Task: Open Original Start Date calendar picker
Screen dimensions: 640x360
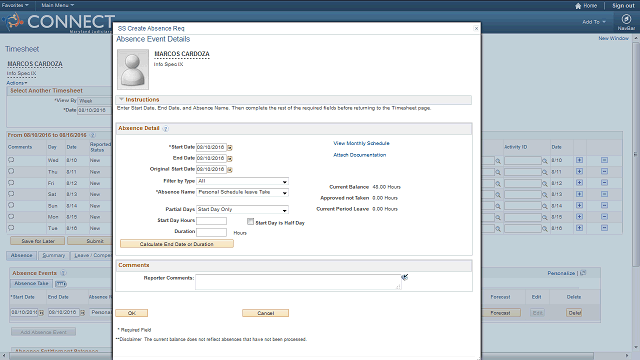Action: pyautogui.click(x=230, y=169)
